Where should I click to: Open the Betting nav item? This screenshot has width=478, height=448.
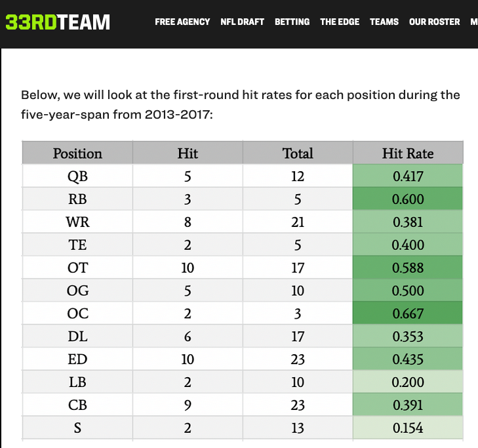pos(292,22)
